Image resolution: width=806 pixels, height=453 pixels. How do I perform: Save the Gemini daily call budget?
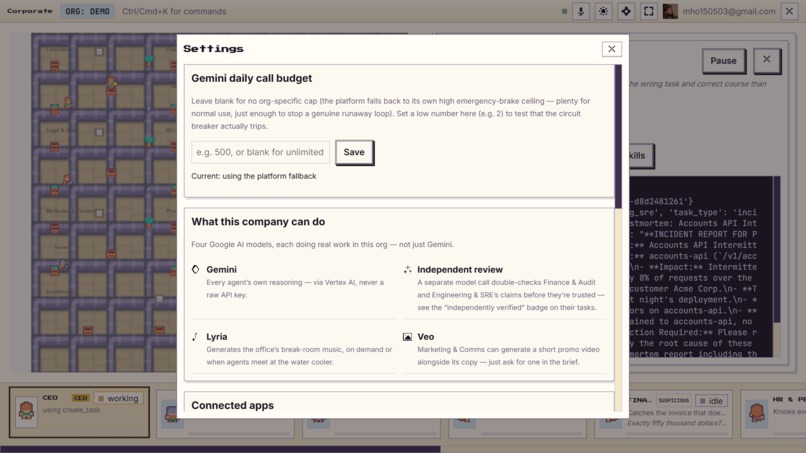[x=354, y=152]
